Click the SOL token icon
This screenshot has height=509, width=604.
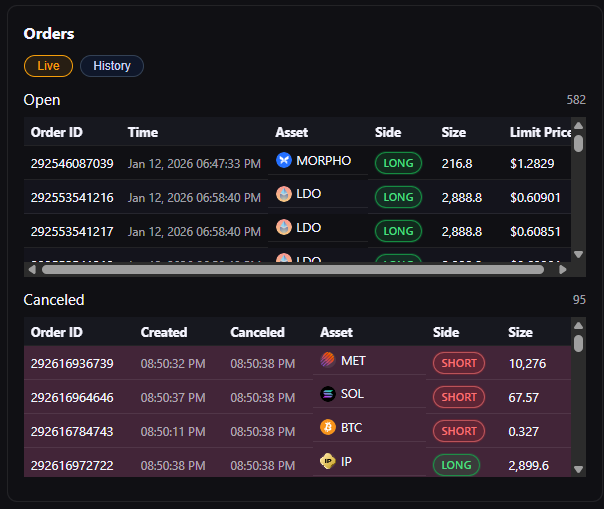click(328, 394)
